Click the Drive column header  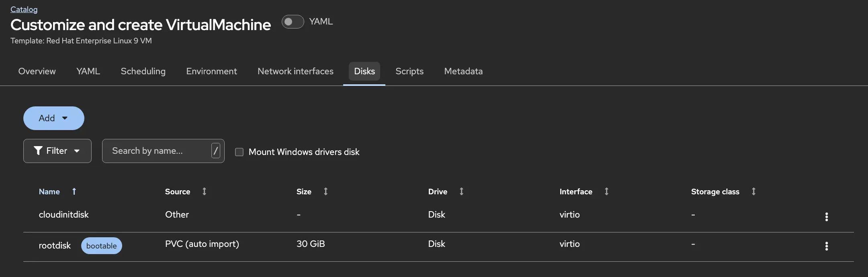tap(438, 191)
